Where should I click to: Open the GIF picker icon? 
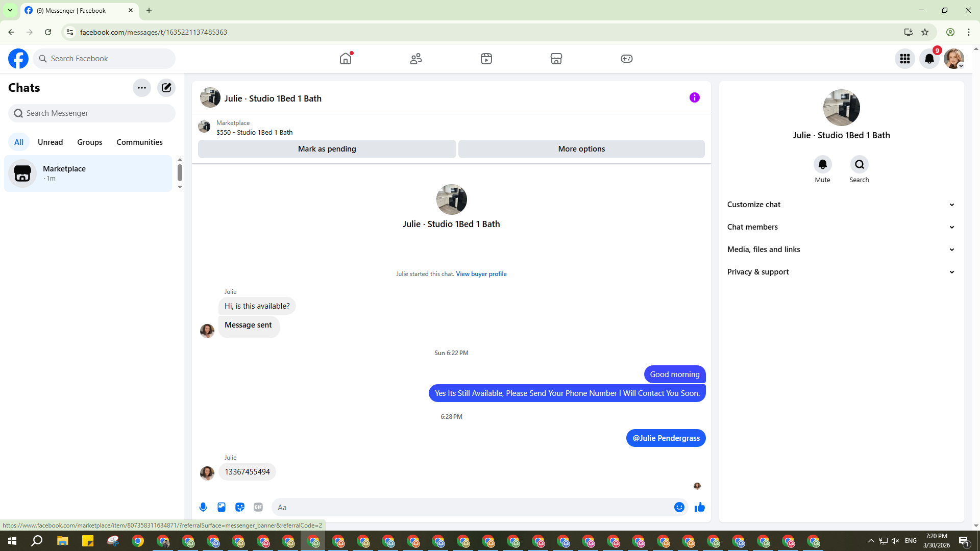click(258, 507)
